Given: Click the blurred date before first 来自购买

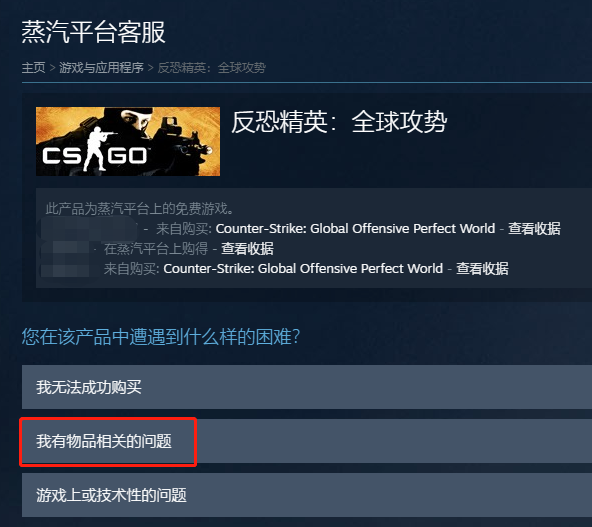Looking at the screenshot, I should point(89,228).
